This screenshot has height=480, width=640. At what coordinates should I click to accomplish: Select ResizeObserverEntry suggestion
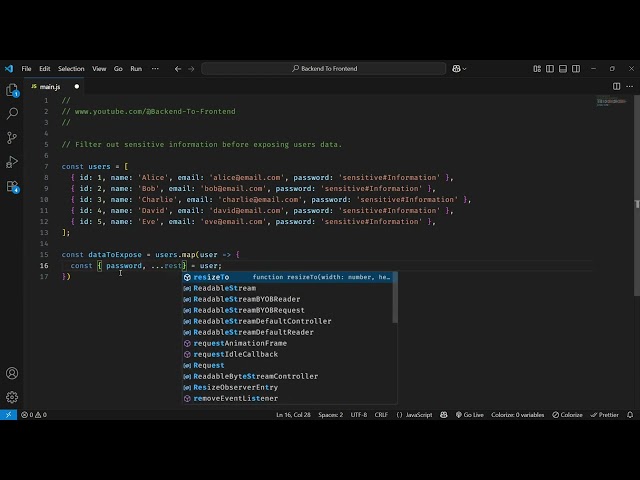287,387
